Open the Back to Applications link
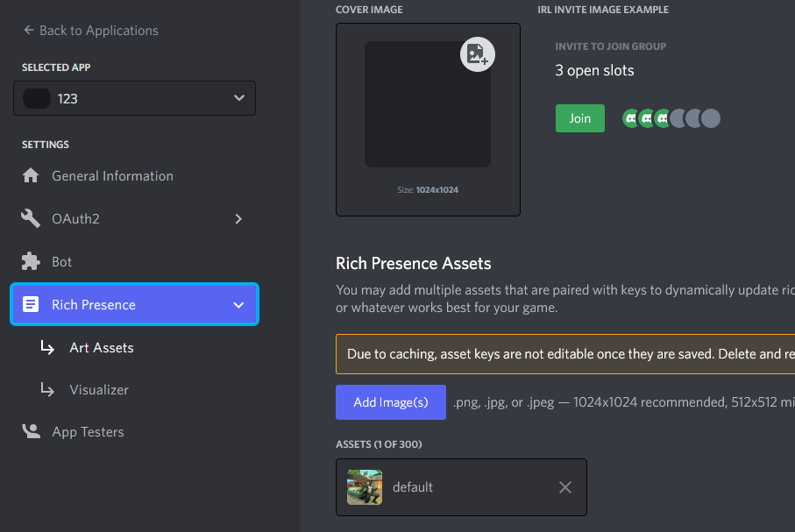This screenshot has height=532, width=795. click(91, 31)
